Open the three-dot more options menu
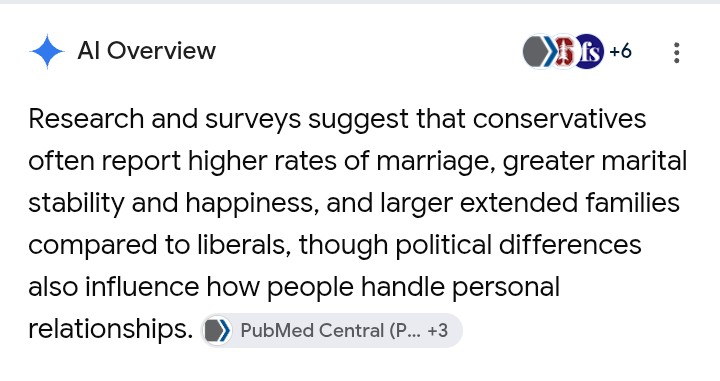This screenshot has height=381, width=720. coord(676,53)
